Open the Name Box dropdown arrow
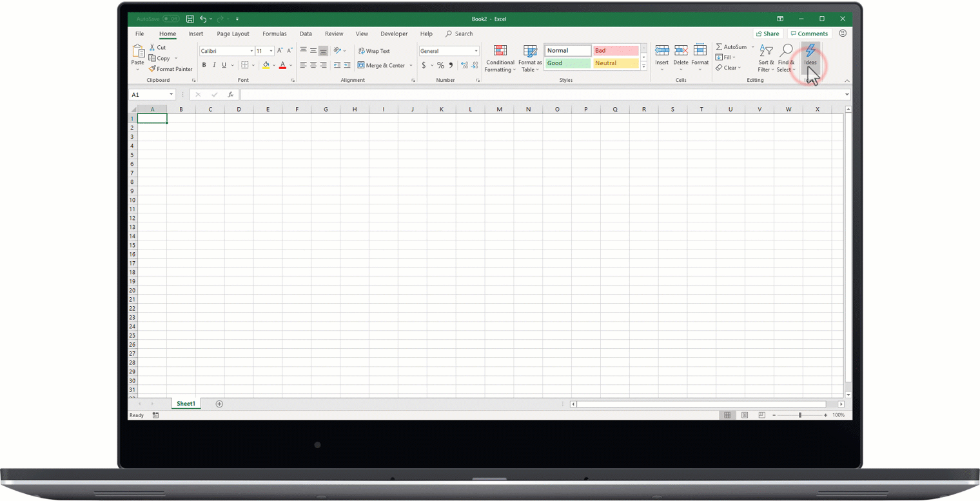The width and height of the screenshot is (980, 501). (171, 95)
